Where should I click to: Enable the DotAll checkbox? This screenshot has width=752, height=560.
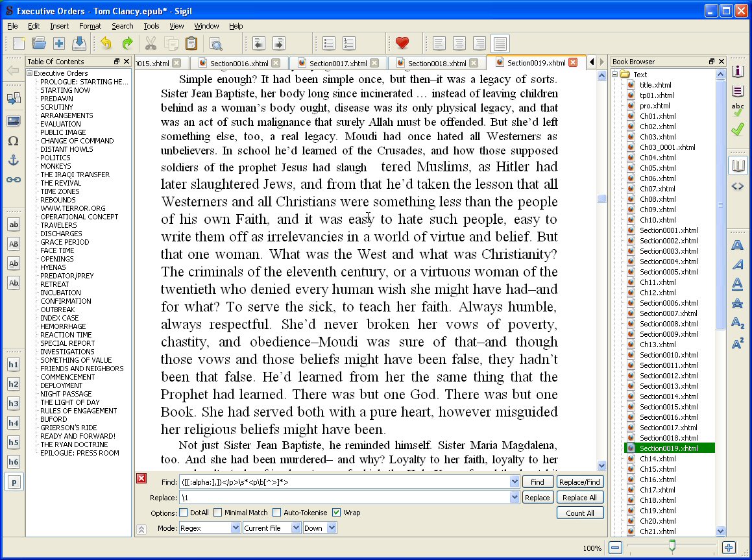point(184,513)
